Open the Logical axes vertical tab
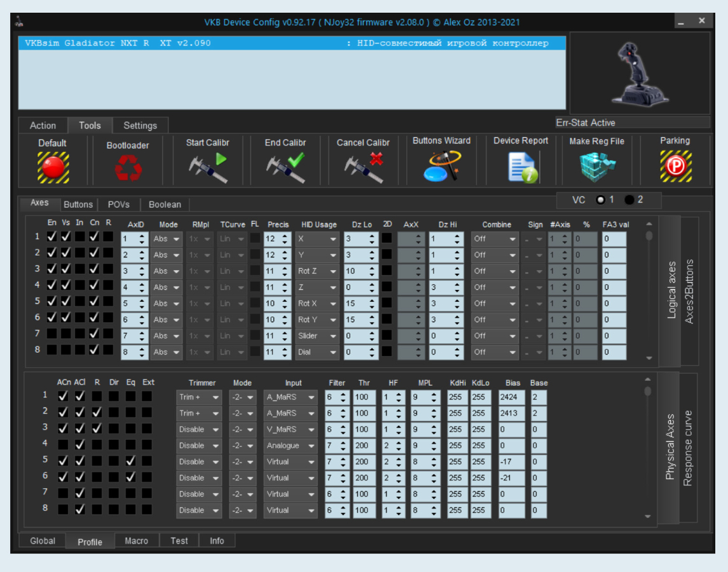 [x=671, y=290]
